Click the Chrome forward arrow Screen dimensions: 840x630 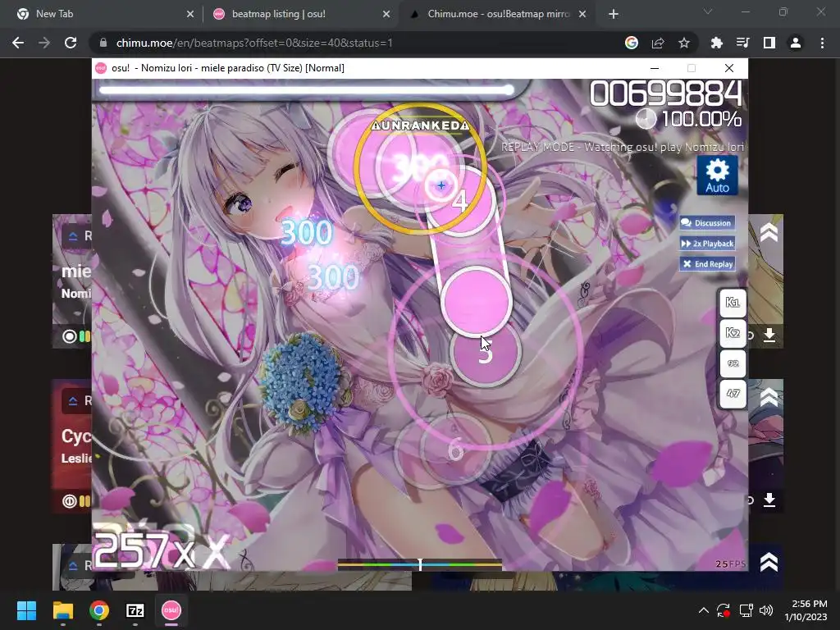[44, 43]
